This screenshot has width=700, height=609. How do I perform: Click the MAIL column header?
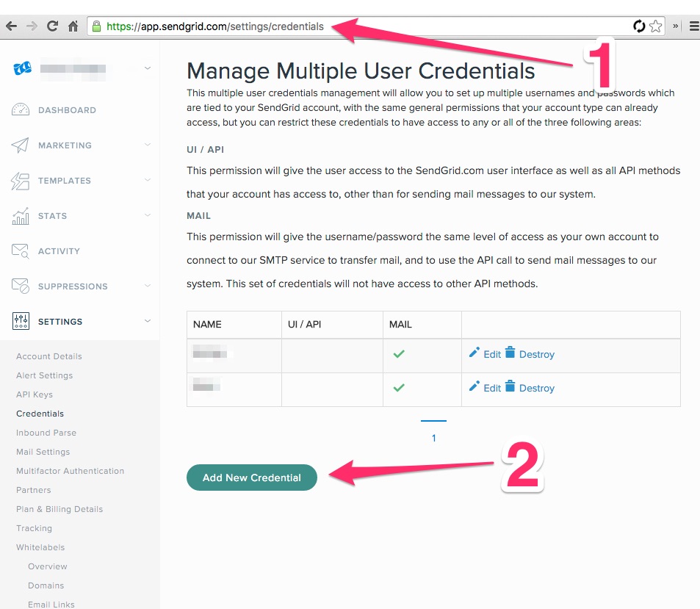coord(400,325)
